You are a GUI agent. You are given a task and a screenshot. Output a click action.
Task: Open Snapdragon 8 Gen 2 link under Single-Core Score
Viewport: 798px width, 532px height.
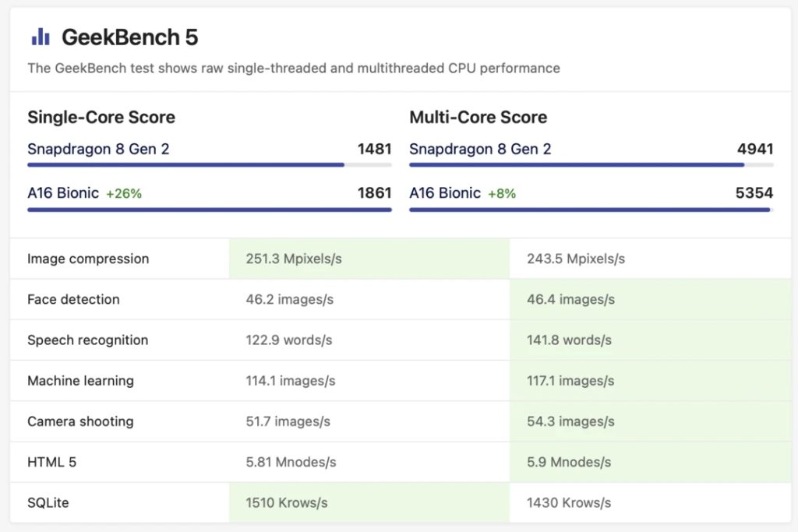coord(98,149)
